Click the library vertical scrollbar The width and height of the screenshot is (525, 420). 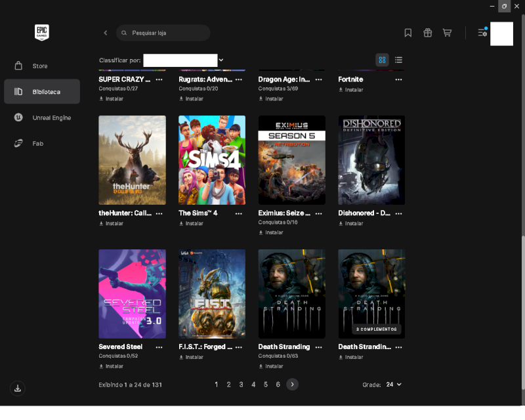[x=523, y=313]
